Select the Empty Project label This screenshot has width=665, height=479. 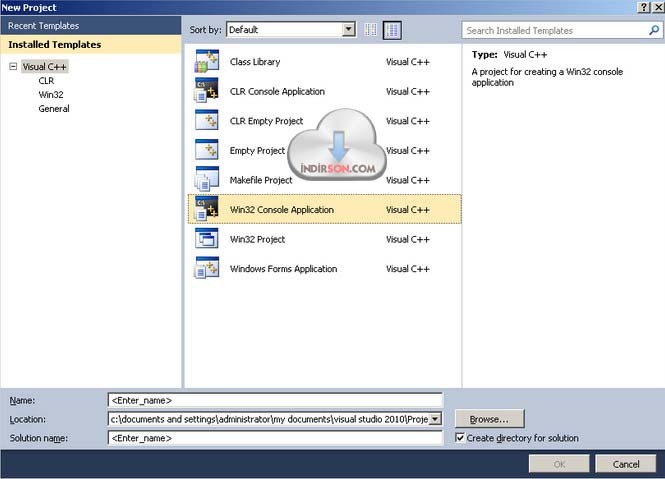[x=257, y=151]
